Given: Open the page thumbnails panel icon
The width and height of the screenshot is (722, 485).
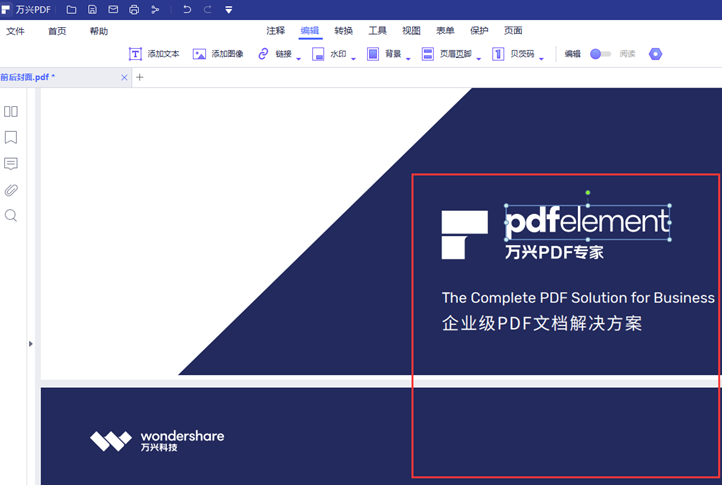Looking at the screenshot, I should click(x=11, y=111).
